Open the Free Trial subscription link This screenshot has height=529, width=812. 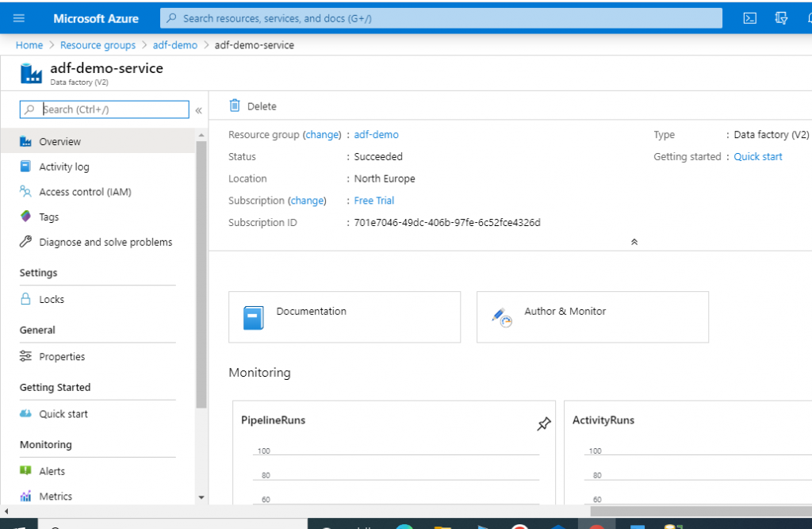tap(374, 201)
